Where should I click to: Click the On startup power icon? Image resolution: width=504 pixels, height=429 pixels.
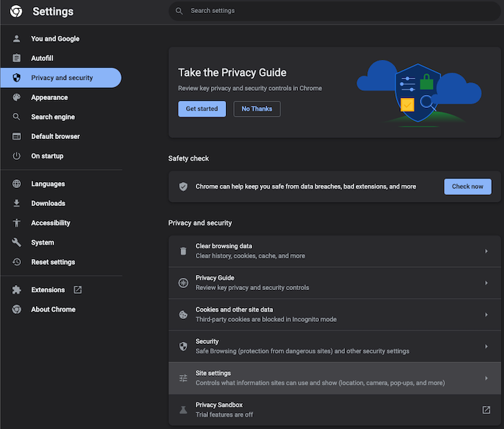click(x=17, y=156)
